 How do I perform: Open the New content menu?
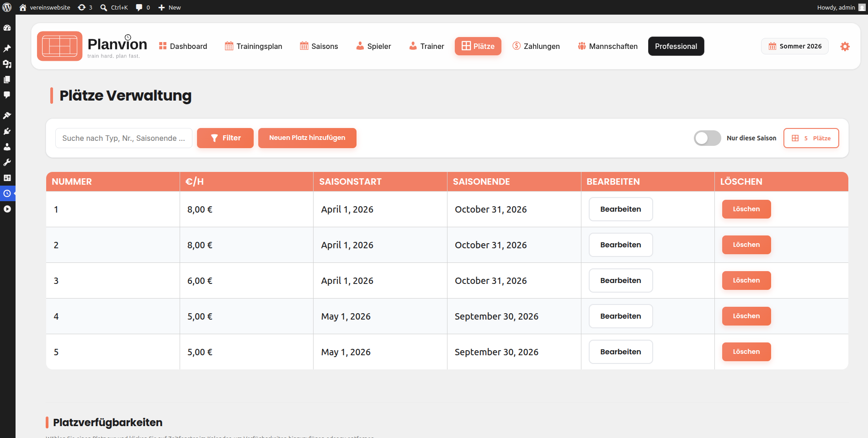170,7
